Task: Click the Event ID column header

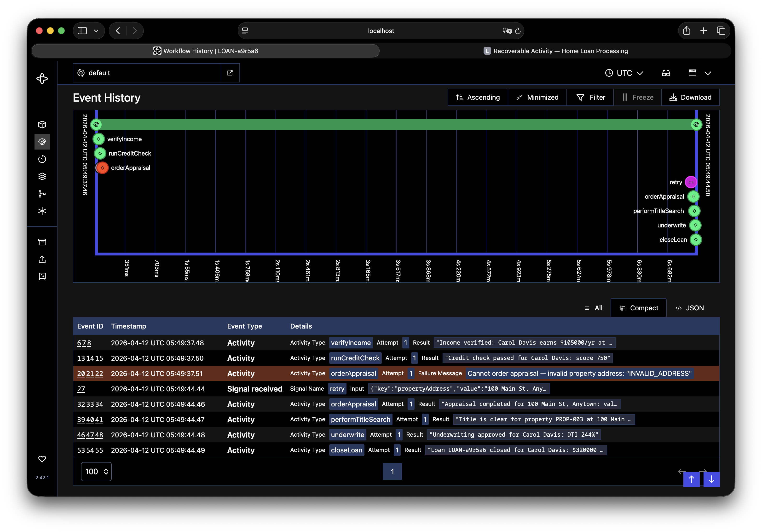Action: tap(90, 326)
